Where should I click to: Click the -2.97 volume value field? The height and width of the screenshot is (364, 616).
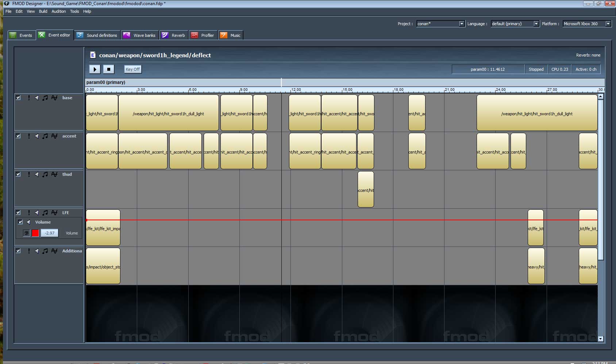click(x=50, y=233)
